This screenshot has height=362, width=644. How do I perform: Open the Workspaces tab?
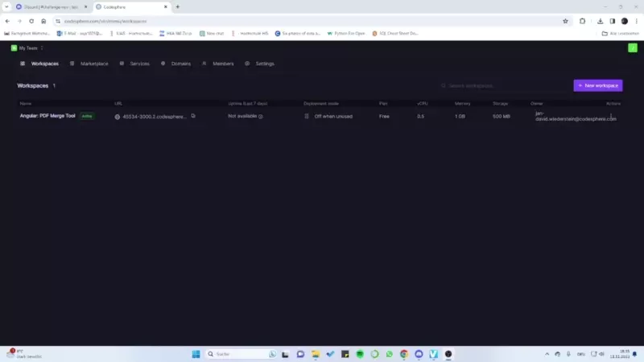coord(39,64)
